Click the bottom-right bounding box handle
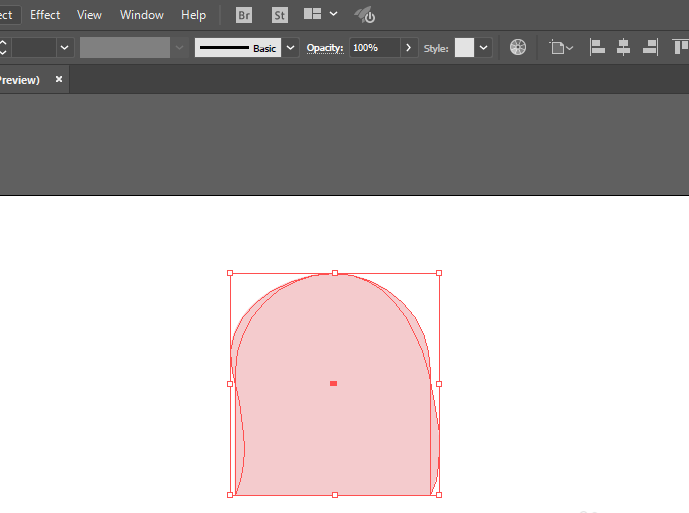The image size is (689, 513). coord(439,495)
